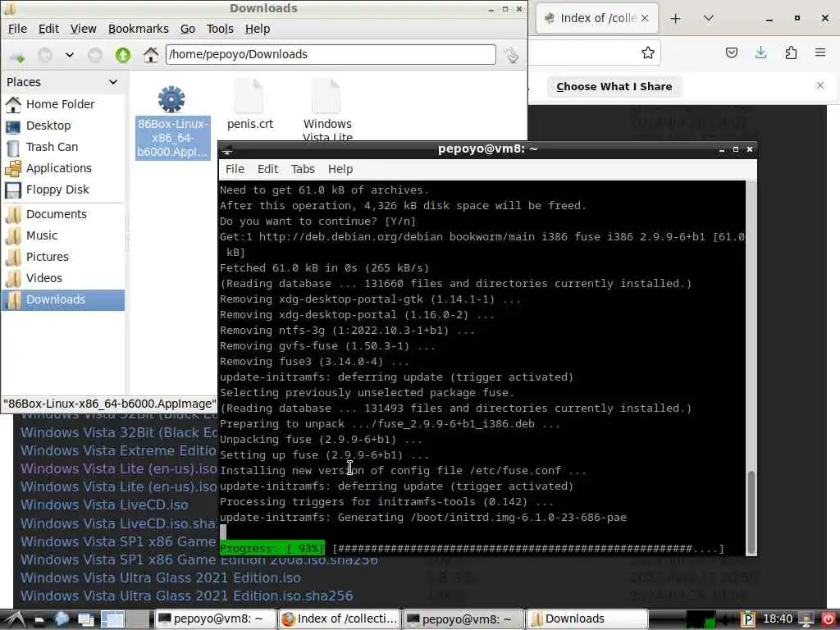Click jump-to-path icon right of path bar
840x630 pixels.
[x=512, y=55]
